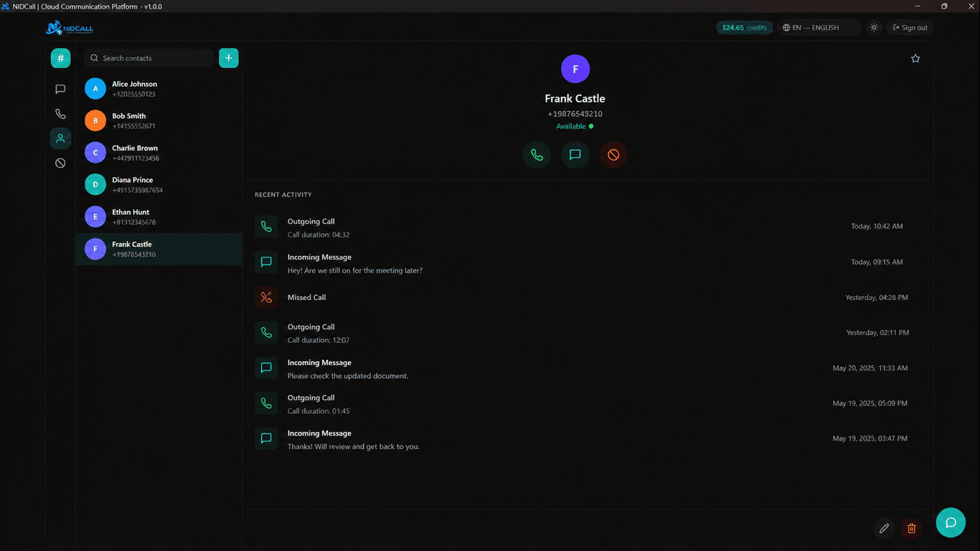Click the NIDCALL logo
The image size is (980, 551).
tap(70, 28)
